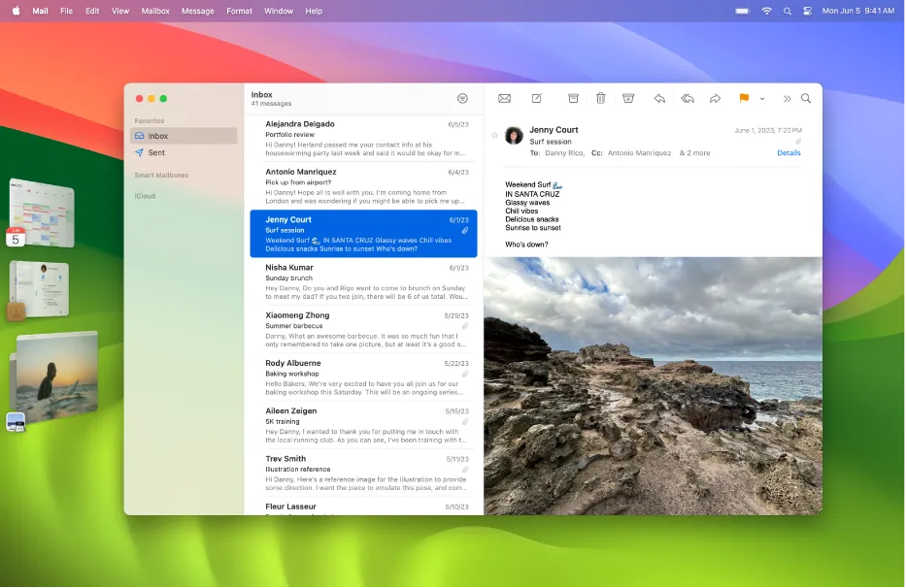Switch to the surfer photo Preview window
The height and width of the screenshot is (588, 907).
[x=55, y=377]
